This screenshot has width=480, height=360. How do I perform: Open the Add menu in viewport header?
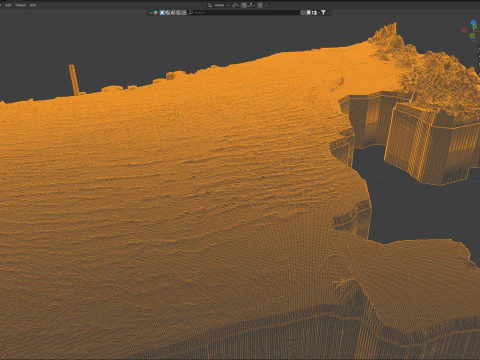[8, 5]
